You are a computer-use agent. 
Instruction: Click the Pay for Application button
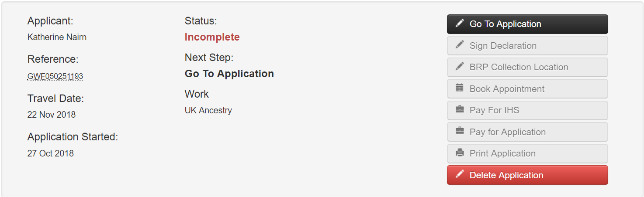pyautogui.click(x=527, y=132)
